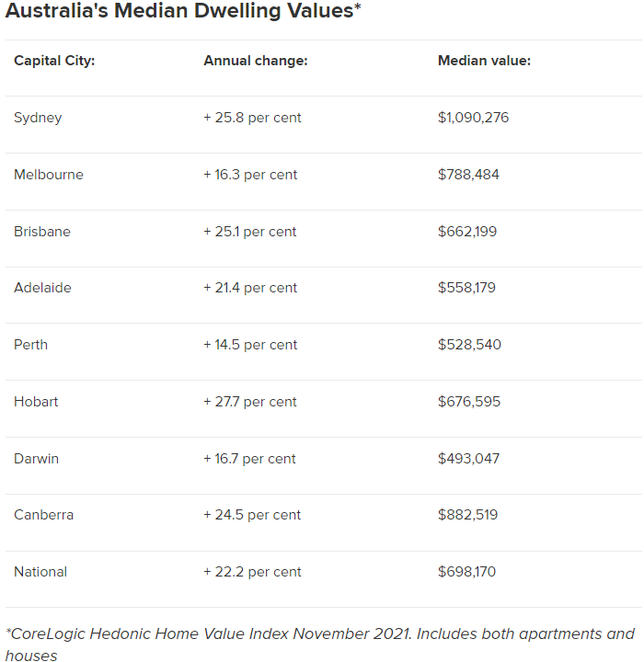Select the Median value column header
Viewport: 644px width, 662px height.
click(x=484, y=61)
